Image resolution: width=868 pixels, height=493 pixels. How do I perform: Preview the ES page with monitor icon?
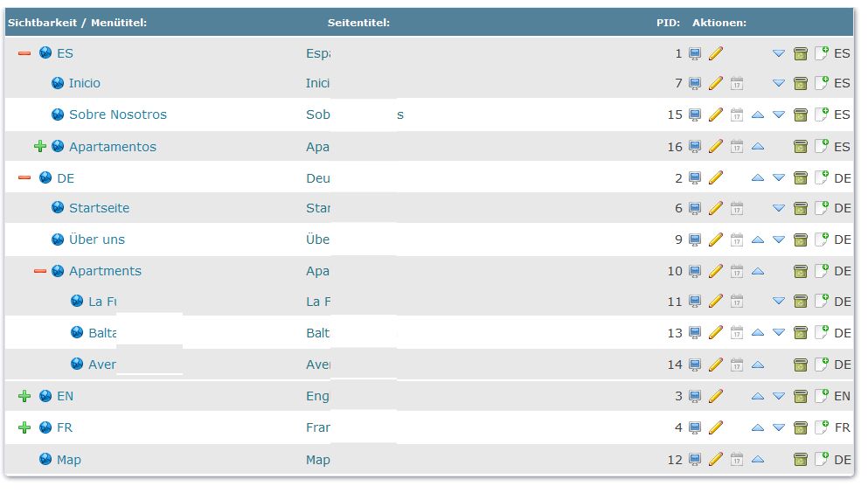695,53
